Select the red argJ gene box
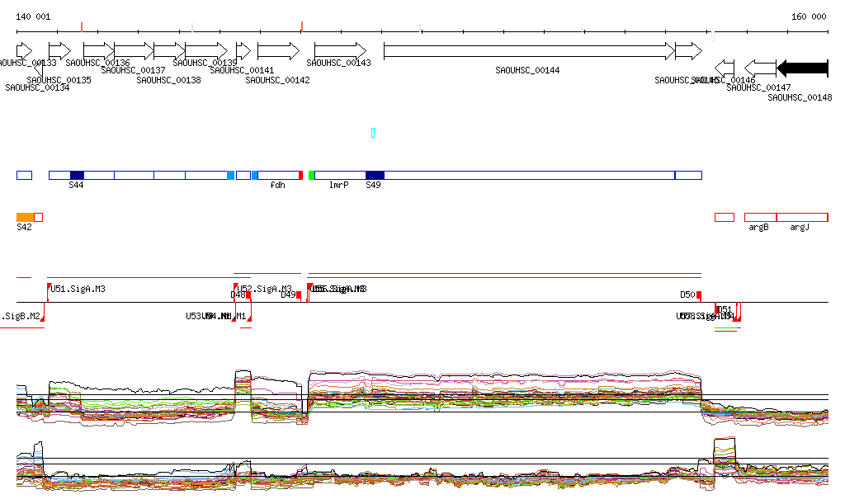This screenshot has width=845, height=504. tap(802, 217)
